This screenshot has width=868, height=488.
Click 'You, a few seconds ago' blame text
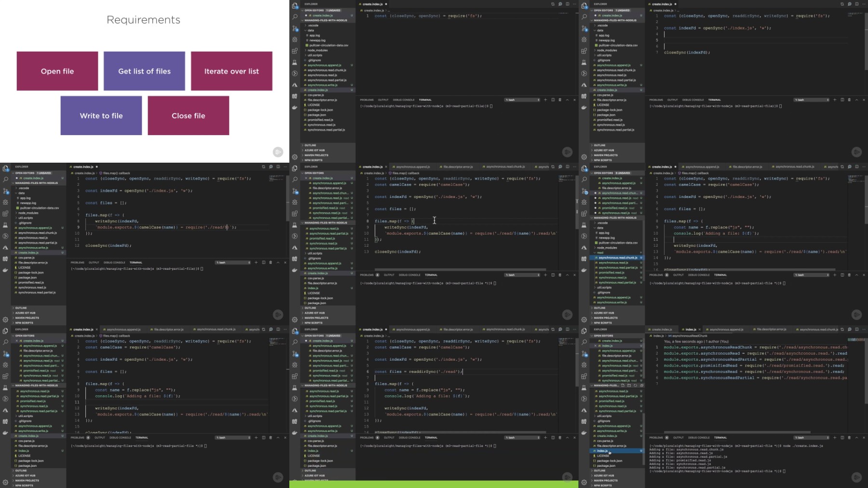(x=696, y=342)
